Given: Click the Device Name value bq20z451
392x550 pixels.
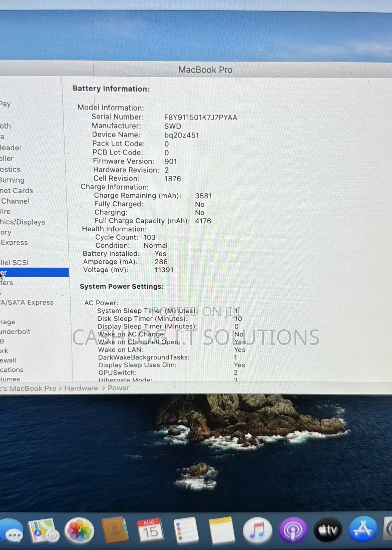Looking at the screenshot, I should pos(182,135).
